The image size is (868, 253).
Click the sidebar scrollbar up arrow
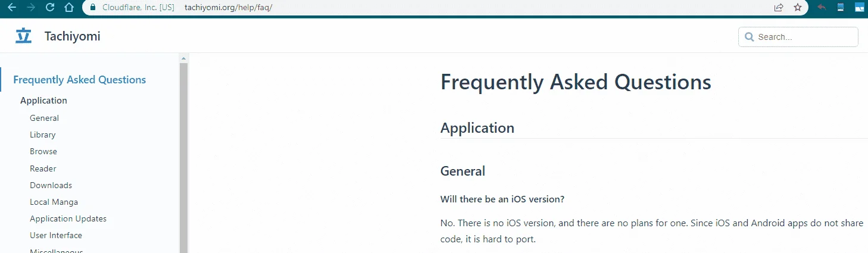click(x=183, y=58)
